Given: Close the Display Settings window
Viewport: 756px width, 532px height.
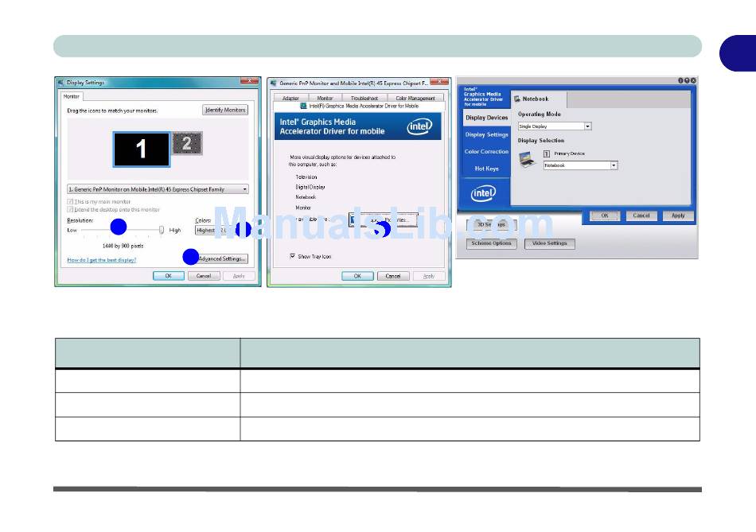Looking at the screenshot, I should (x=249, y=81).
